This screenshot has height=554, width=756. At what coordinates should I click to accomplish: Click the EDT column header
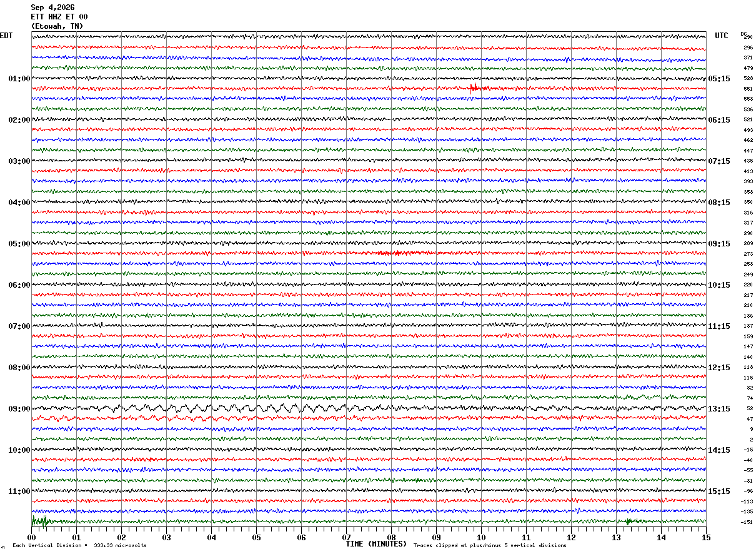tap(6, 36)
